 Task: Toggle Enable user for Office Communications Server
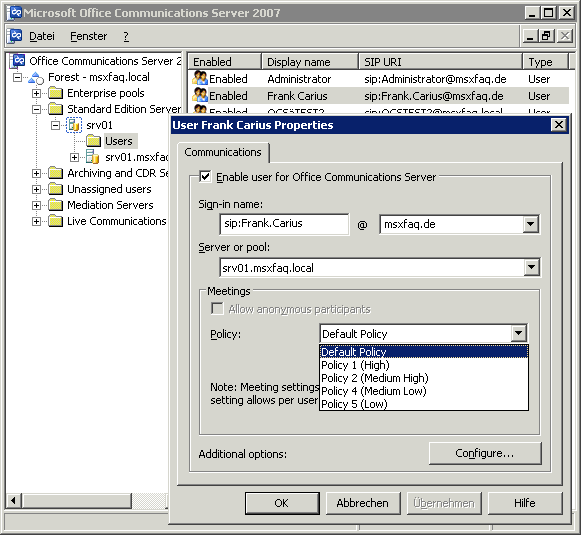click(x=205, y=176)
